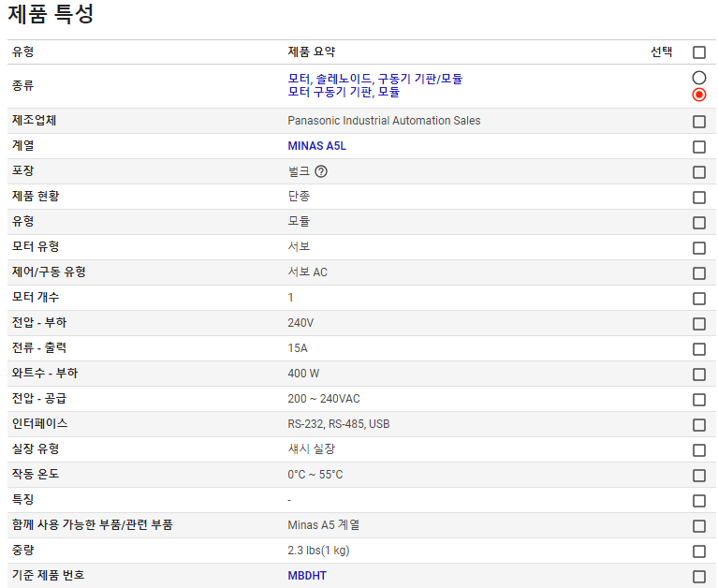The height and width of the screenshot is (588, 718).
Task: Click the 15A value
Action: point(297,348)
